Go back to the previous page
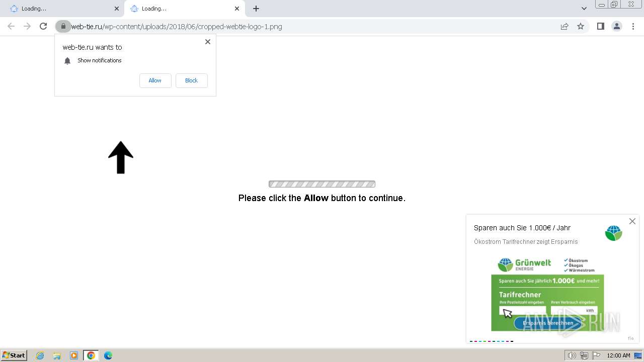 11,26
